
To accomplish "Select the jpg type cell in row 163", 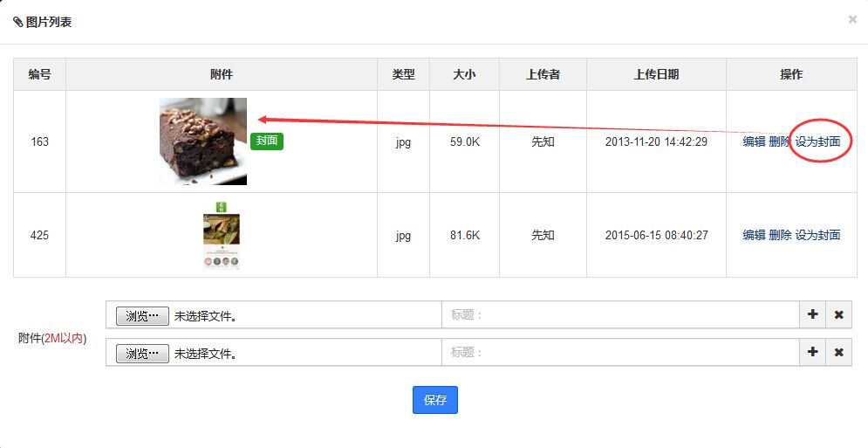I will click(x=403, y=142).
